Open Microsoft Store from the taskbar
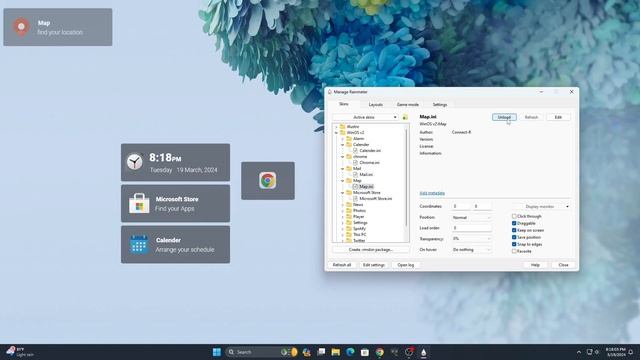The width and height of the screenshot is (640, 360). (365, 352)
